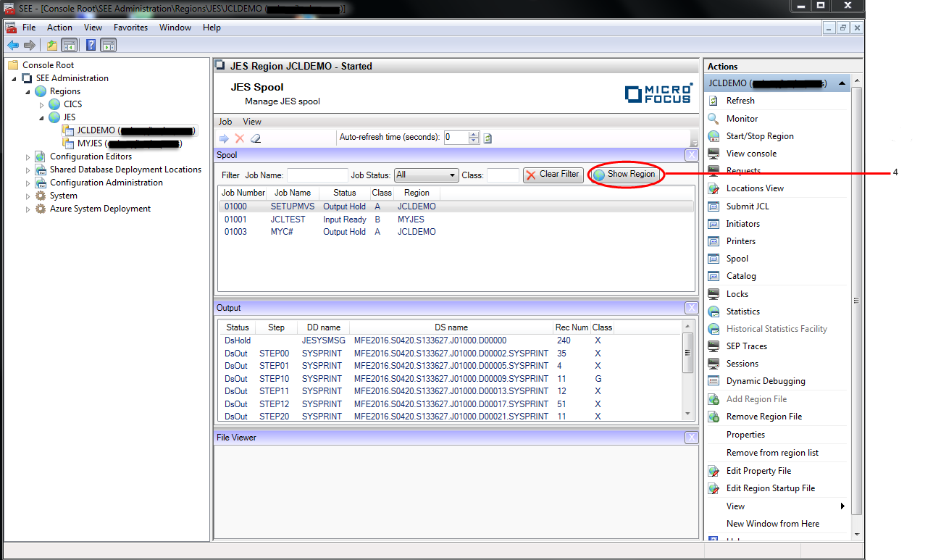933x560 pixels.
Task: Close the Output panel
Action: [691, 308]
